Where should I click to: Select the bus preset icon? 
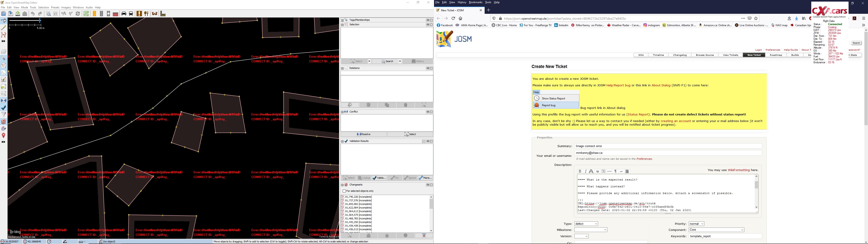click(131, 14)
